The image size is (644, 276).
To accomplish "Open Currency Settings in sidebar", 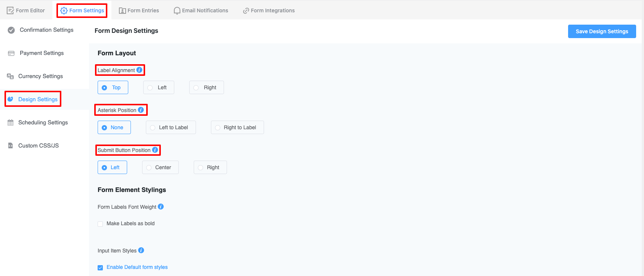I will click(45, 76).
